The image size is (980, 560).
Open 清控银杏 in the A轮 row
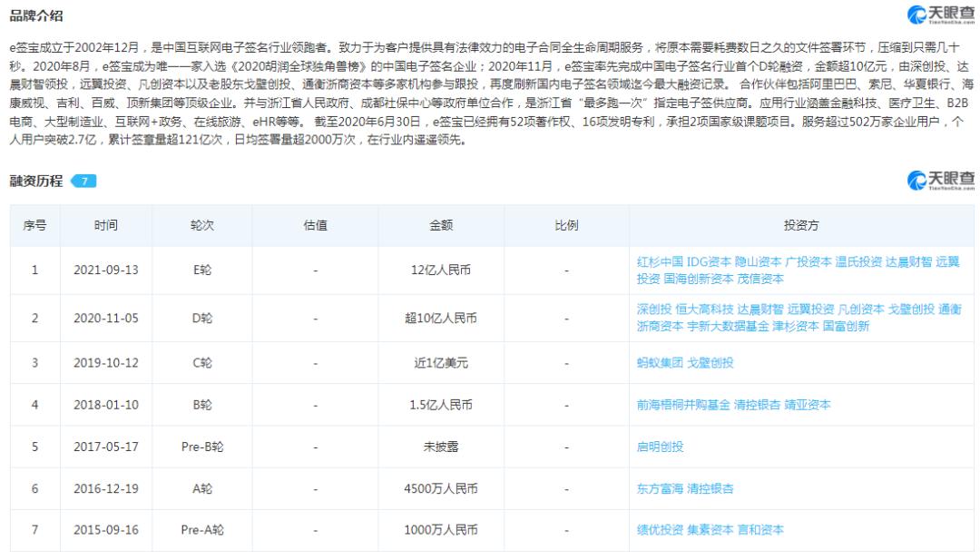710,488
